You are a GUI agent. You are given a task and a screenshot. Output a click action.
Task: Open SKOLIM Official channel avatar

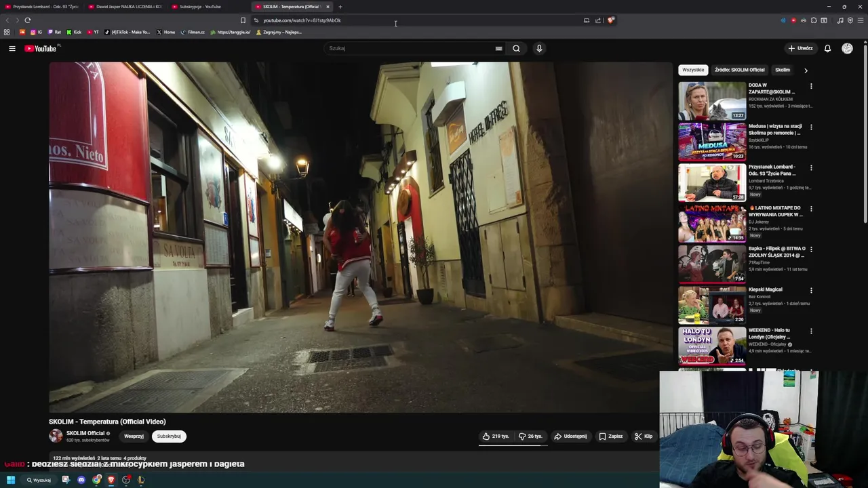click(56, 436)
